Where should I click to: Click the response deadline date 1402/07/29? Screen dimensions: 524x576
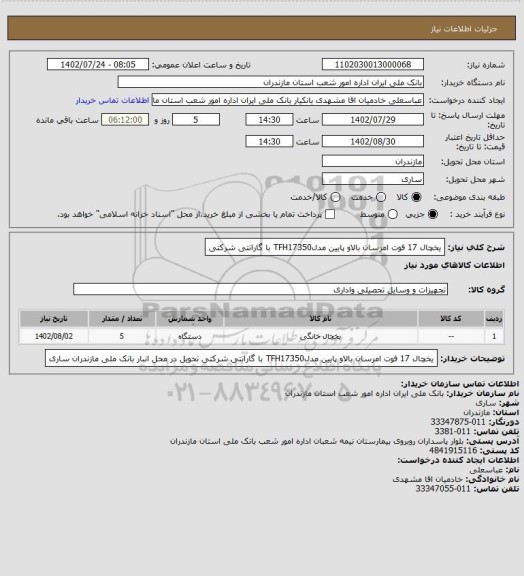click(373, 120)
